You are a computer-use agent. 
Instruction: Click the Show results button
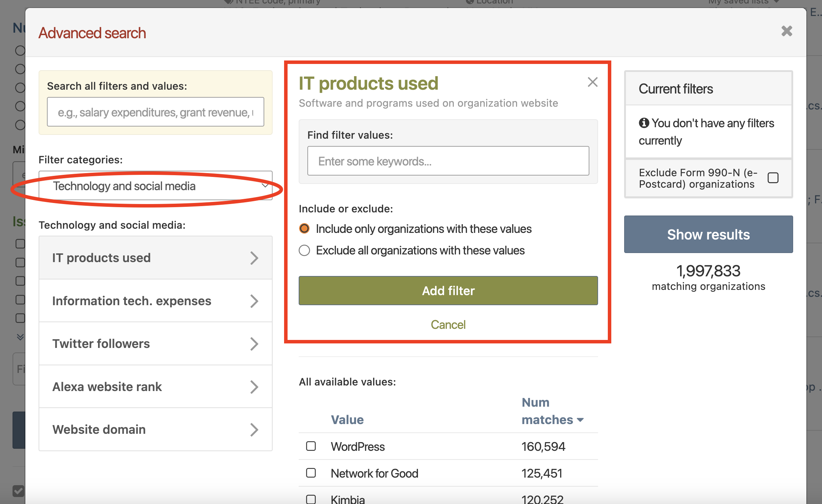pyautogui.click(x=708, y=234)
